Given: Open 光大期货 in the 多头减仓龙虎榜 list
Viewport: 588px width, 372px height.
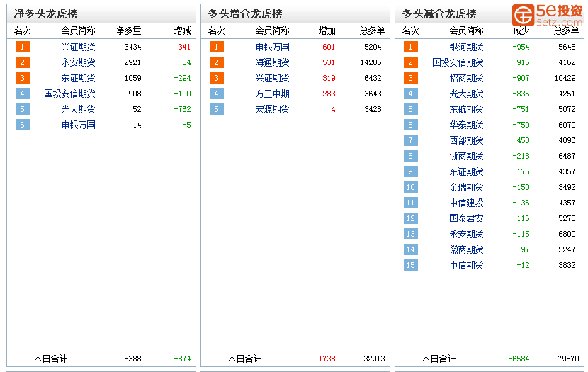Looking at the screenshot, I should click(x=466, y=94).
